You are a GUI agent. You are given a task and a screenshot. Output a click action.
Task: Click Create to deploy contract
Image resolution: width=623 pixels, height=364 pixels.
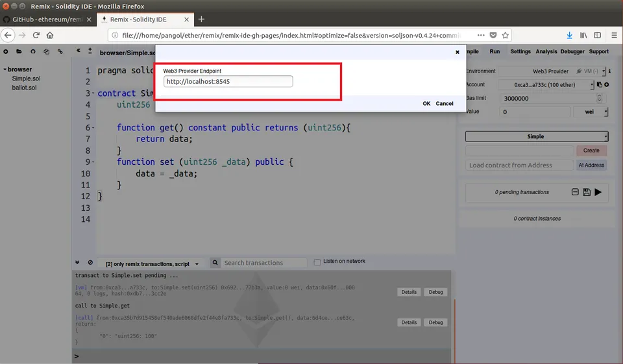[591, 151]
